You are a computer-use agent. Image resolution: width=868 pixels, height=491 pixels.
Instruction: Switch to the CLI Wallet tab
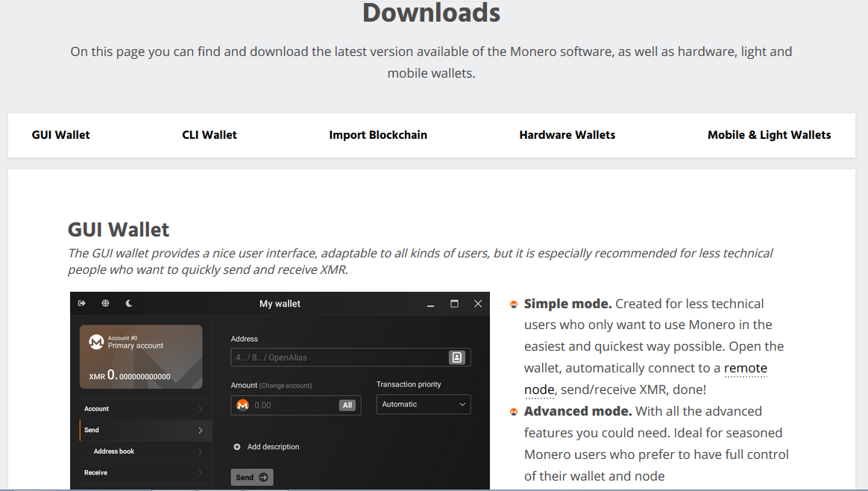pos(210,135)
